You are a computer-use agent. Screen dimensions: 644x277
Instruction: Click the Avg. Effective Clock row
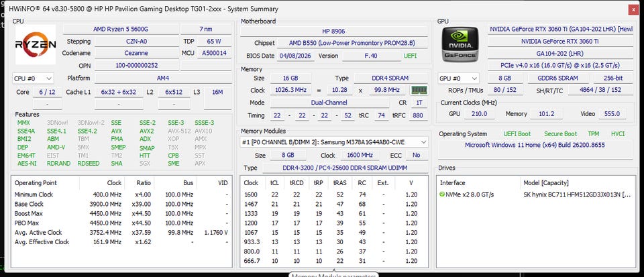[121, 242]
